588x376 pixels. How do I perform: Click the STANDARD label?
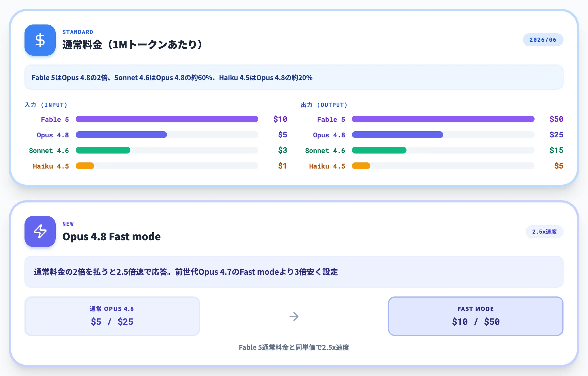tap(78, 32)
